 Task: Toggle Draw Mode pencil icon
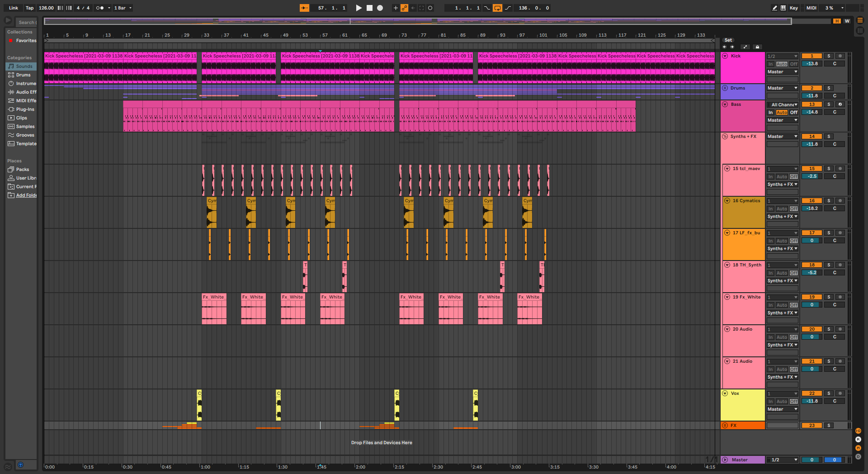click(774, 8)
